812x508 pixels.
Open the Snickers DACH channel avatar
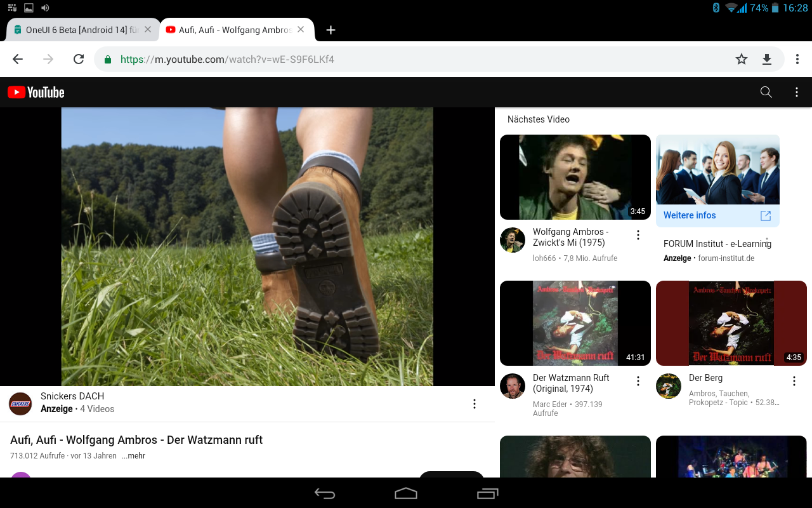pyautogui.click(x=20, y=404)
